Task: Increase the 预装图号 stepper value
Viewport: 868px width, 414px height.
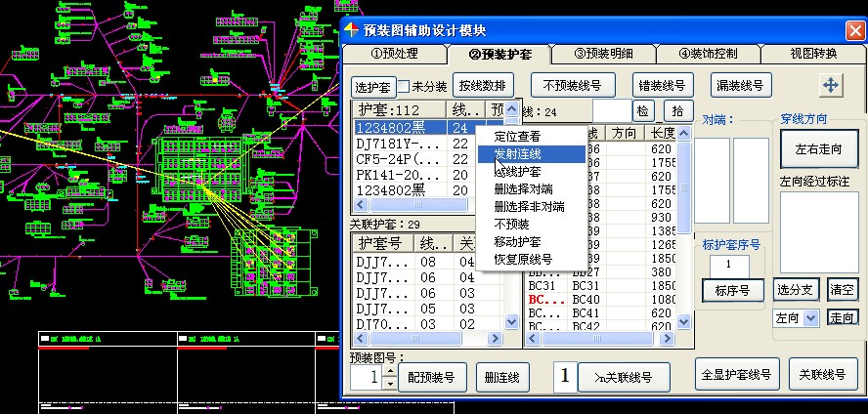Action: (x=390, y=371)
